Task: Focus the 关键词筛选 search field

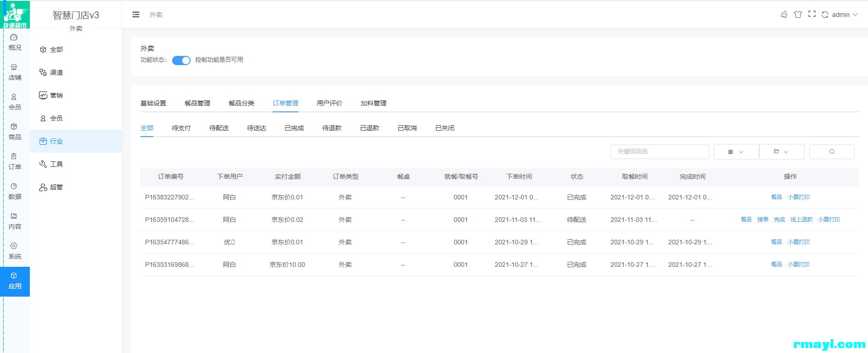Action: 660,152
